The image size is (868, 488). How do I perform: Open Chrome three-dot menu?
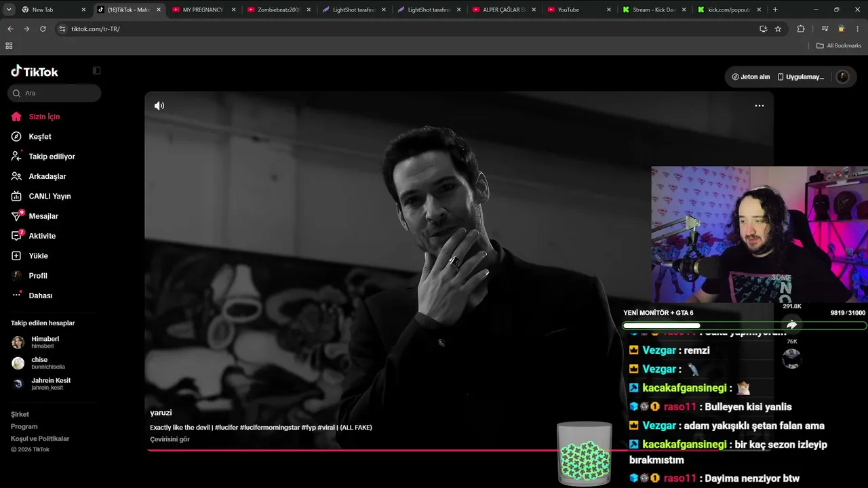(858, 29)
